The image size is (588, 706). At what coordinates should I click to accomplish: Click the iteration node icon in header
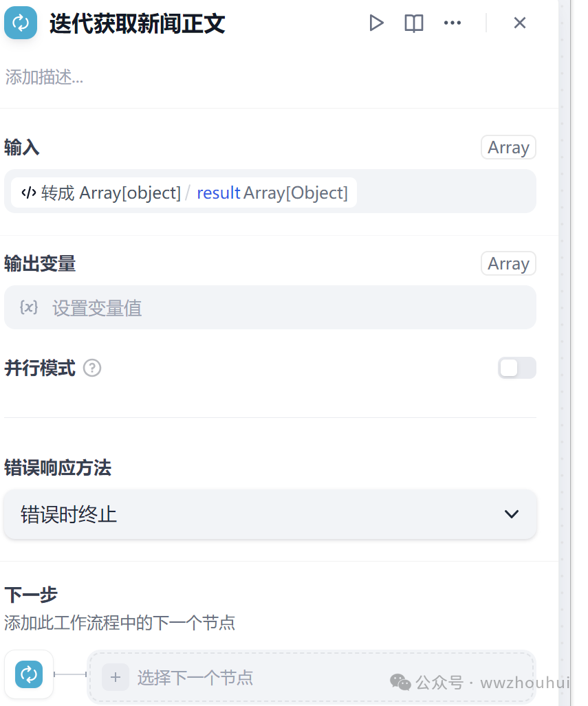coord(21,23)
